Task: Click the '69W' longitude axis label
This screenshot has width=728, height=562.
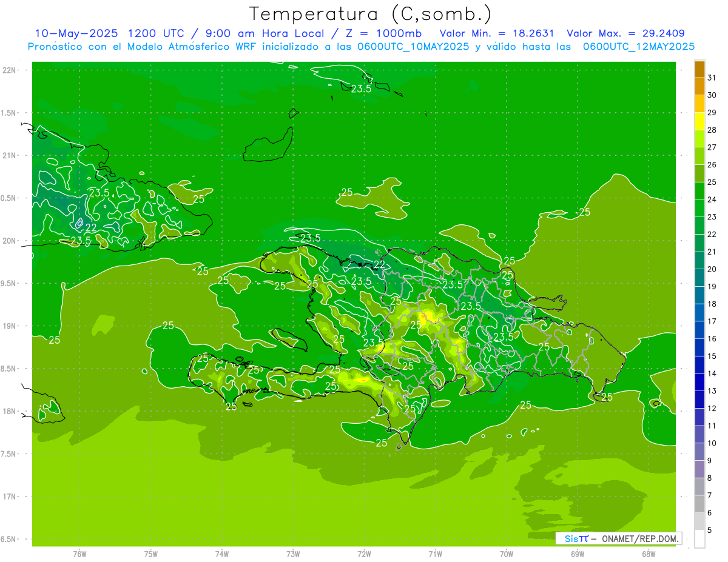Action: click(x=578, y=554)
